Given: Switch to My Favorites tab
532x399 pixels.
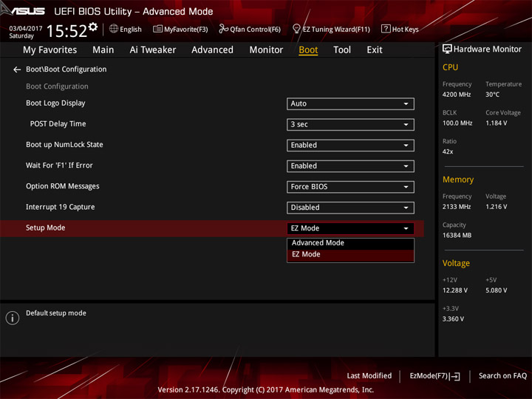Looking at the screenshot, I should pos(50,50).
